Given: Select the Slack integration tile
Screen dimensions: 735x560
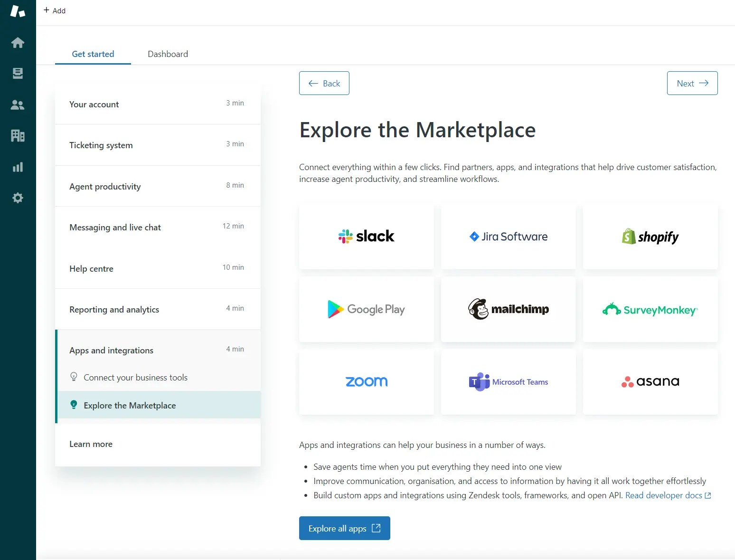Looking at the screenshot, I should pyautogui.click(x=366, y=236).
